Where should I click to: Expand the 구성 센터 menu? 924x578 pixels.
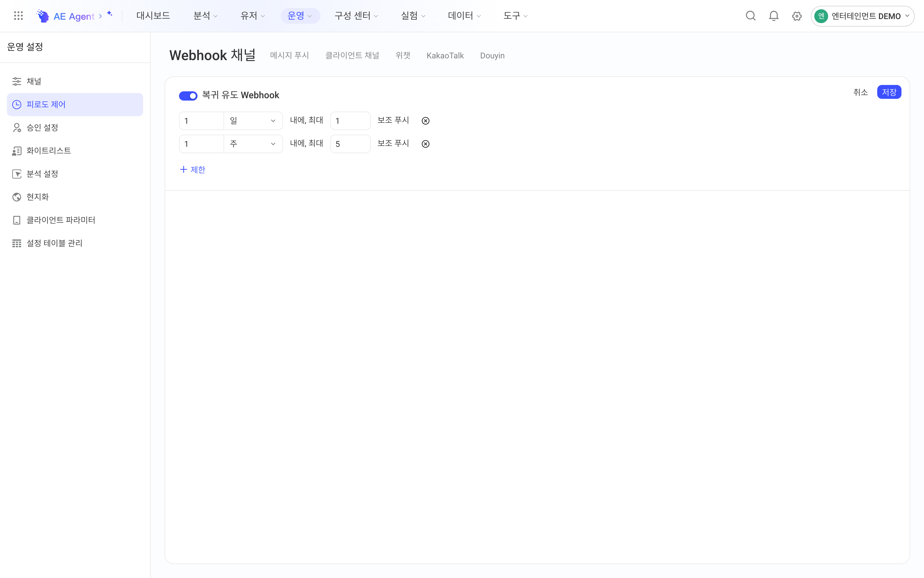356,16
